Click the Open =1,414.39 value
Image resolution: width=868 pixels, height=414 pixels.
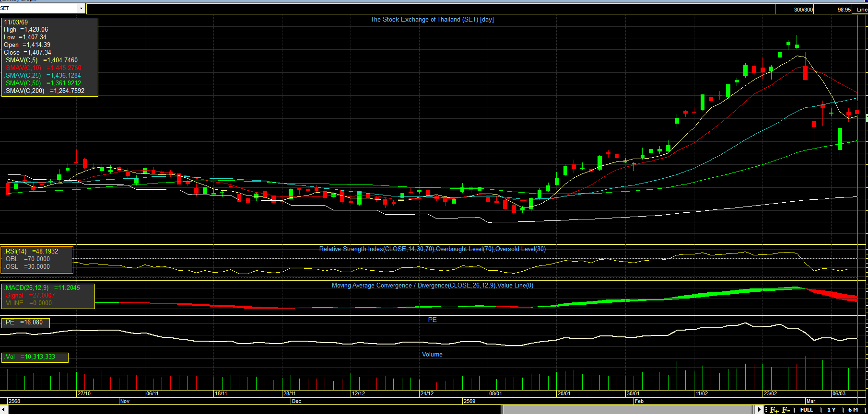(27, 45)
